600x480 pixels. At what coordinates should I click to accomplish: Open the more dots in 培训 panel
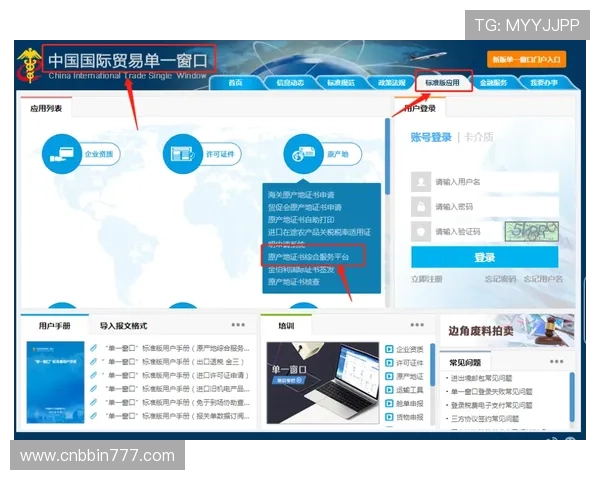[417, 325]
